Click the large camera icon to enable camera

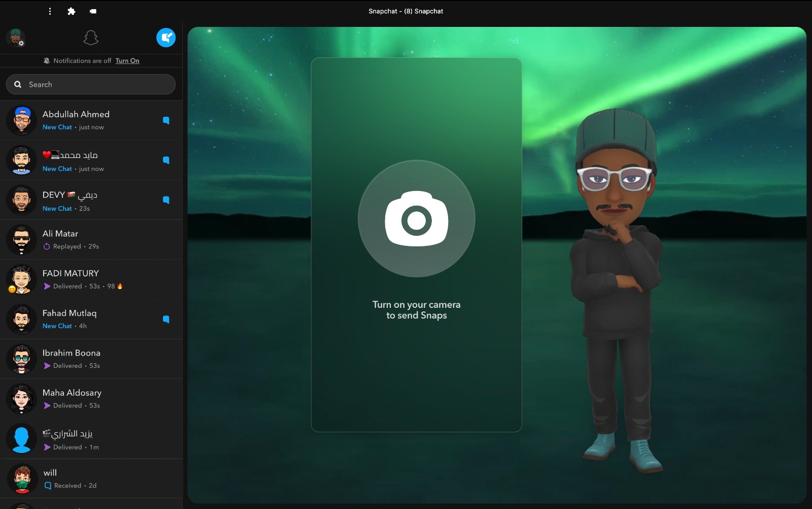point(416,218)
